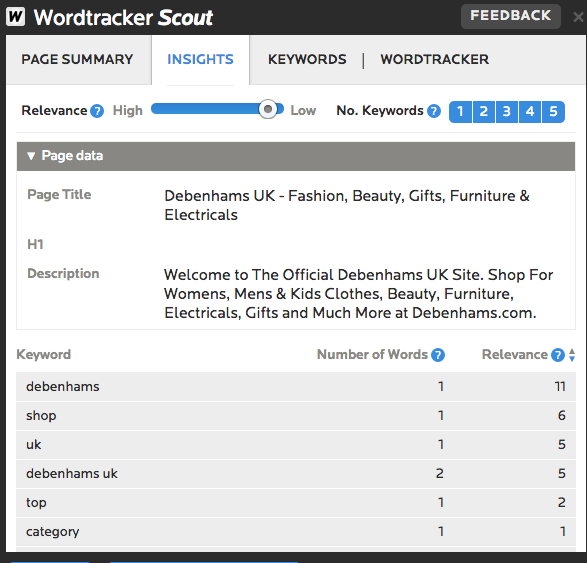Select the shop keyword row
Viewport: 587px width, 563px height.
tap(296, 416)
